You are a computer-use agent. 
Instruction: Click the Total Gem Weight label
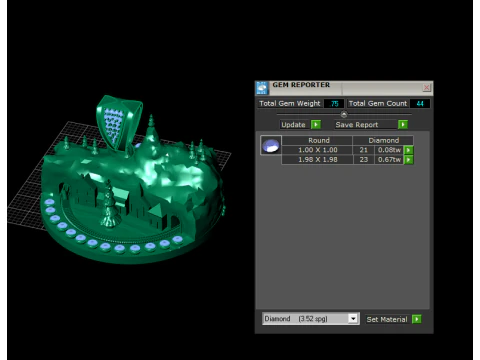pyautogui.click(x=290, y=103)
